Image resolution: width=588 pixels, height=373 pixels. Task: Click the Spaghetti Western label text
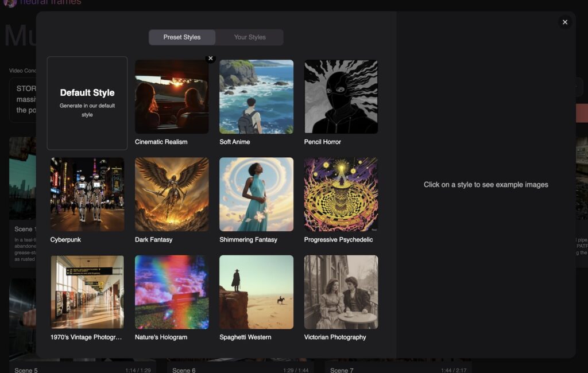tap(245, 337)
